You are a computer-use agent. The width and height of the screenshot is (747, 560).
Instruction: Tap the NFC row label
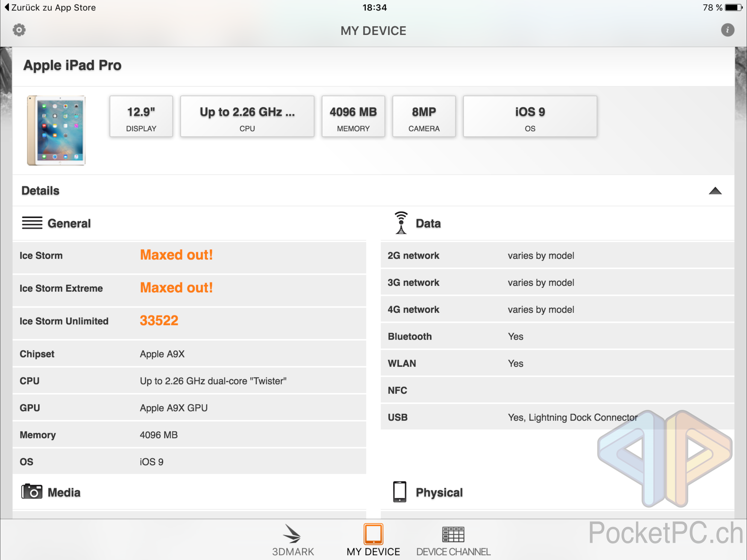pos(397,390)
